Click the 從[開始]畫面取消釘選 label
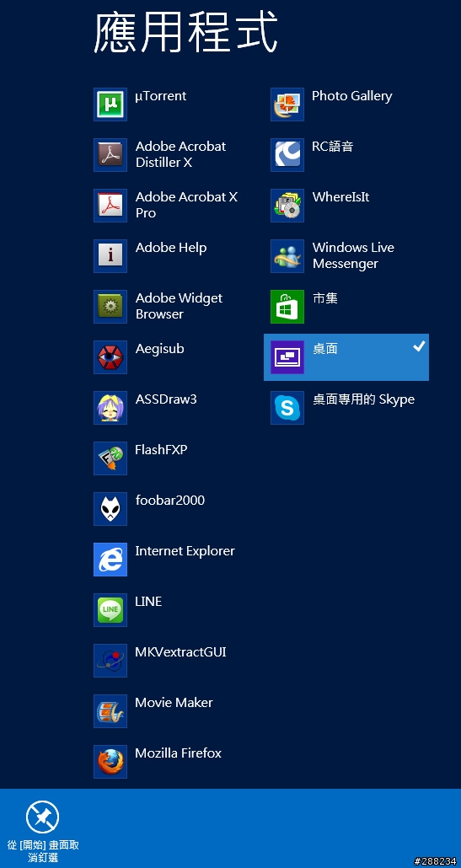The width and height of the screenshot is (461, 868). click(x=43, y=851)
